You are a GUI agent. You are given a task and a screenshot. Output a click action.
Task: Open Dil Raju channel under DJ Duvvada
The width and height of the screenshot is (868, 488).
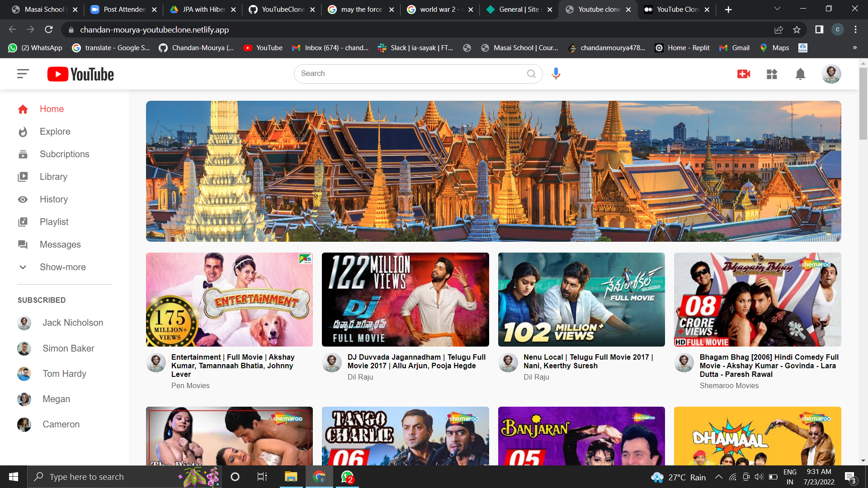(x=360, y=377)
